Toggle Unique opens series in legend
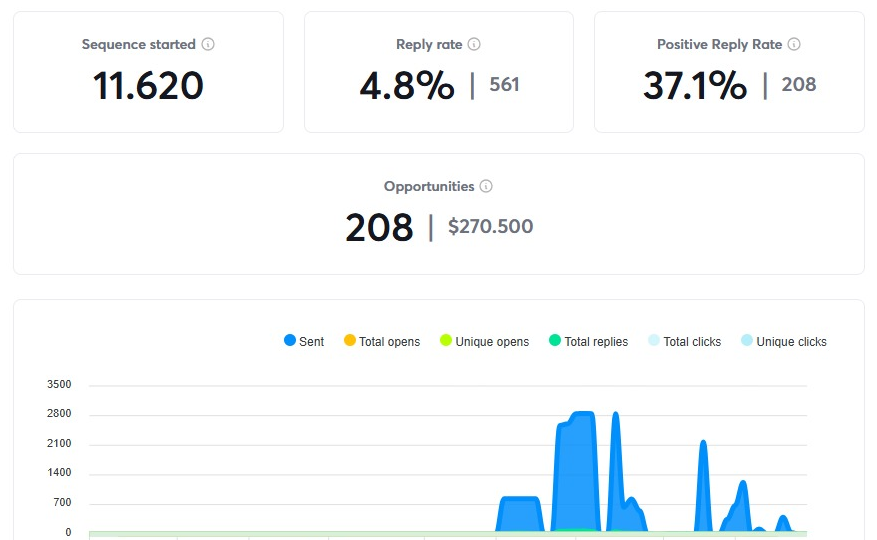 coord(484,341)
